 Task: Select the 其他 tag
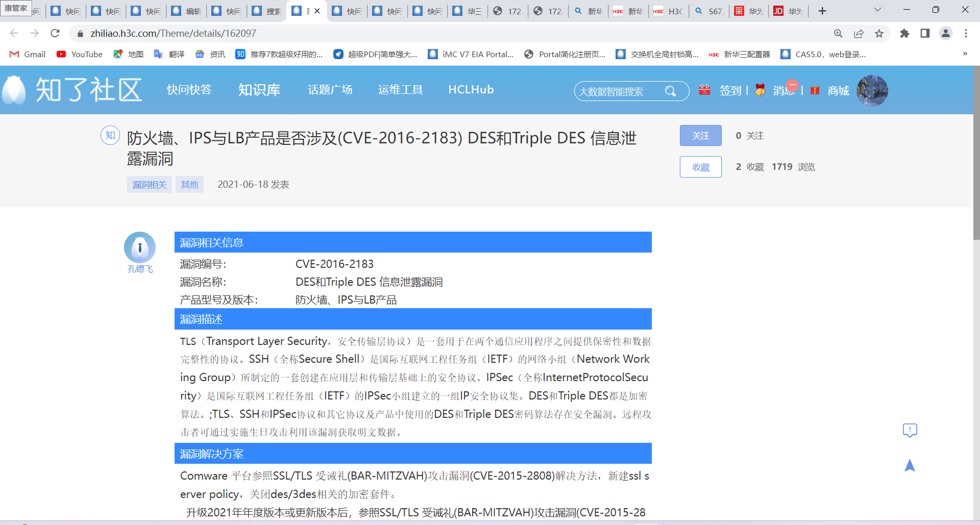(x=189, y=185)
